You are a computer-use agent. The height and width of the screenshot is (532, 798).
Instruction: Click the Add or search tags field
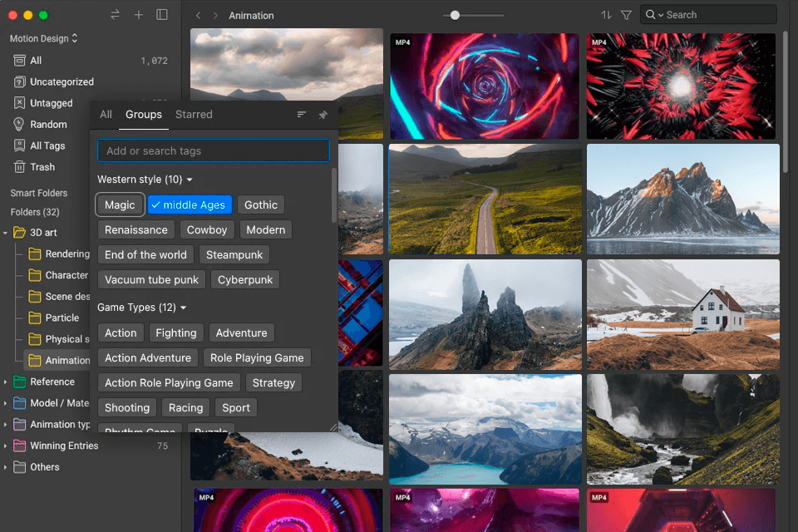pos(214,150)
